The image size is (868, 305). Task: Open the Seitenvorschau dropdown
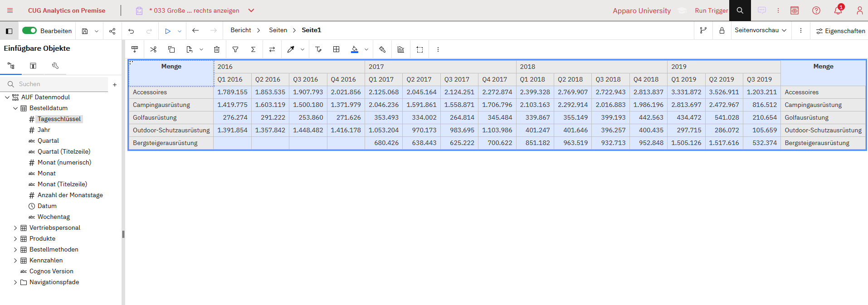coord(761,30)
